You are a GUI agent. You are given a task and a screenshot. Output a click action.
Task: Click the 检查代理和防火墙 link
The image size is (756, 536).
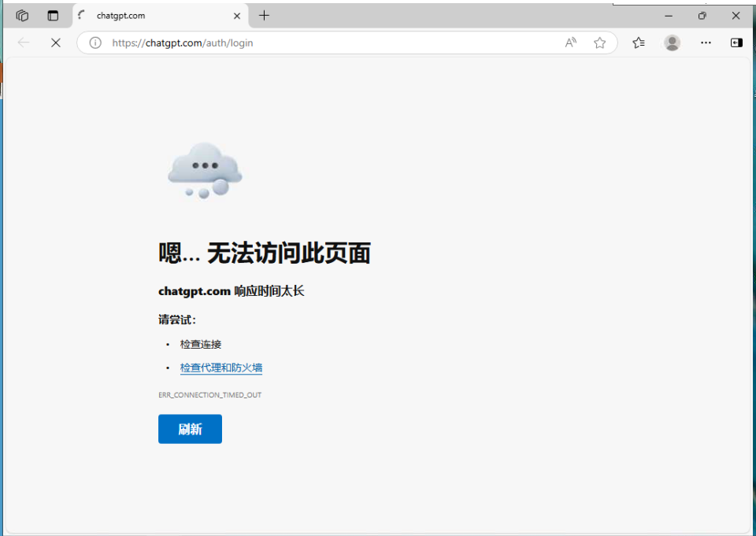(221, 368)
